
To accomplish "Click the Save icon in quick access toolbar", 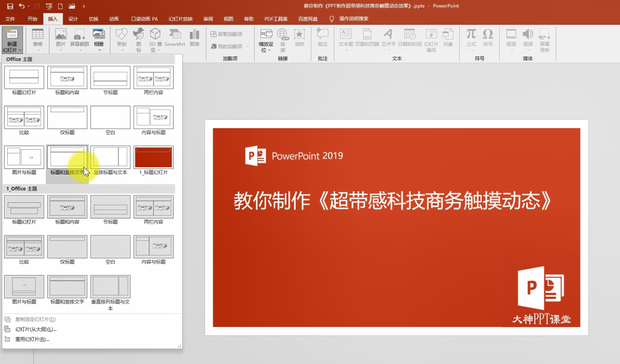I will 10,6.
